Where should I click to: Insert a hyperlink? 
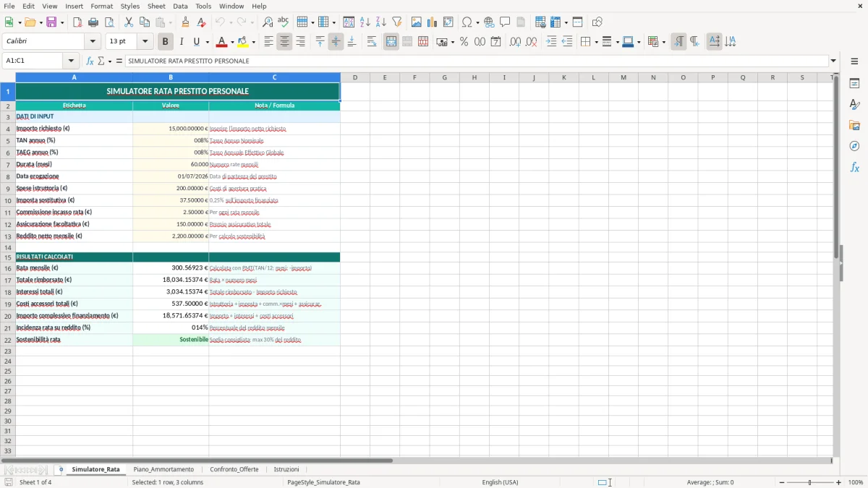point(489,22)
